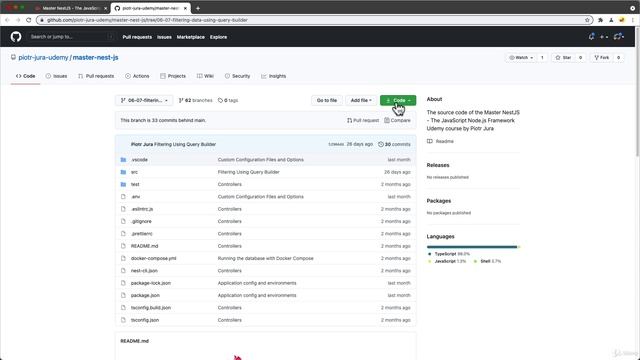Open the green Code dropdown button
This screenshot has width=640, height=360.
pyautogui.click(x=398, y=100)
